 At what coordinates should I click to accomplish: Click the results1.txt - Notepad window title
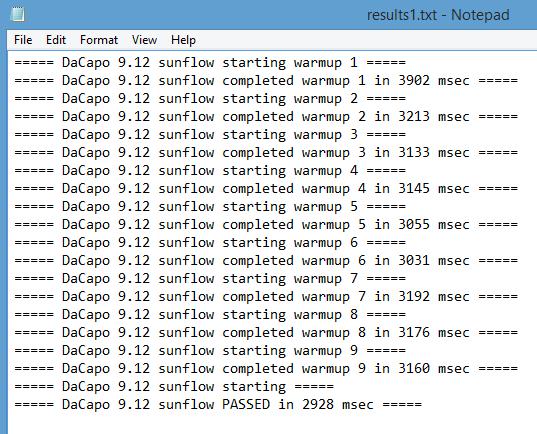tap(438, 15)
